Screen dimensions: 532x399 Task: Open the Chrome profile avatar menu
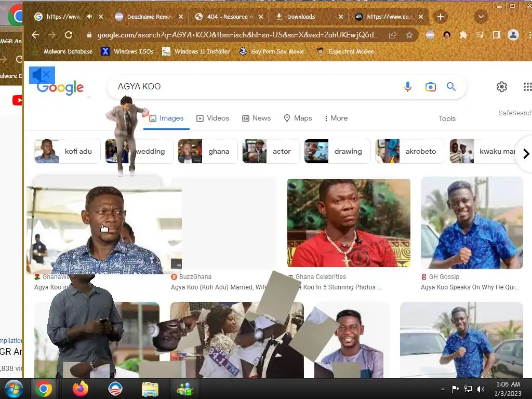pyautogui.click(x=513, y=35)
